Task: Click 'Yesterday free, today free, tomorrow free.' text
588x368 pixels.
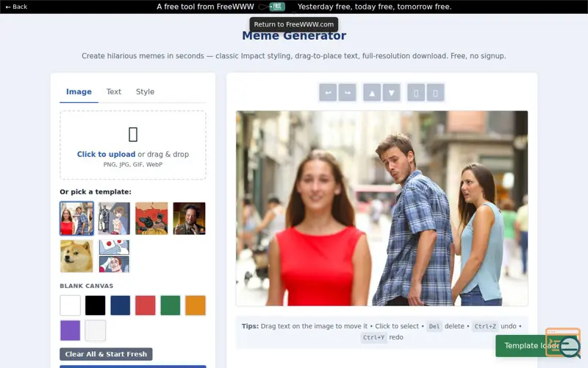Action: [x=375, y=7]
